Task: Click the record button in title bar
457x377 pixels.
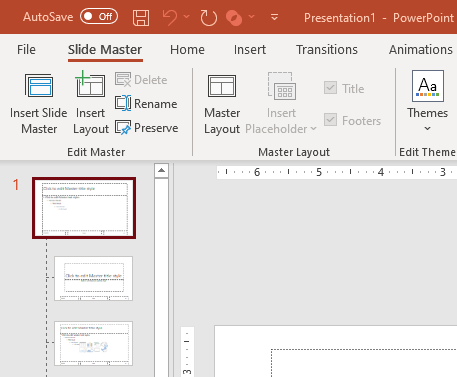Action: pyautogui.click(x=234, y=17)
